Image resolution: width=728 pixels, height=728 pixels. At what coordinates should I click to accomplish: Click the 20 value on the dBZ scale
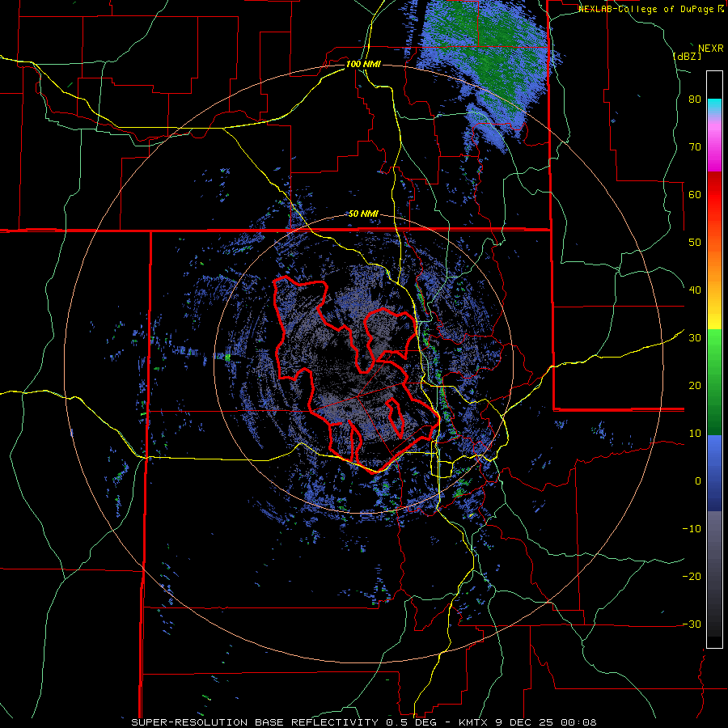coord(695,385)
